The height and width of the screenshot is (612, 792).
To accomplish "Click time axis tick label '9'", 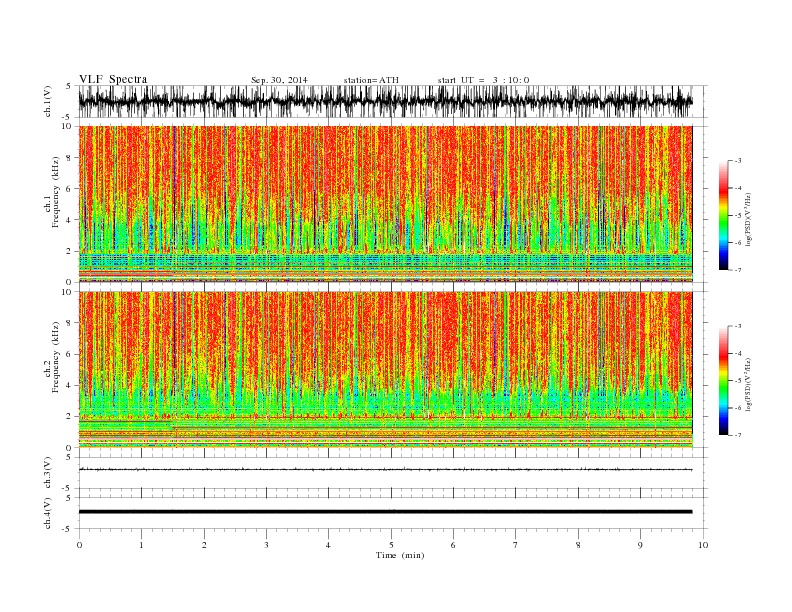I will [640, 545].
